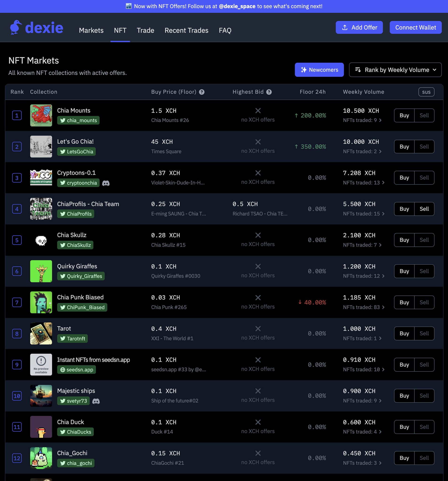Open the Quirky Giraffes thumbnail
The width and height of the screenshot is (448, 481).
pyautogui.click(x=41, y=271)
